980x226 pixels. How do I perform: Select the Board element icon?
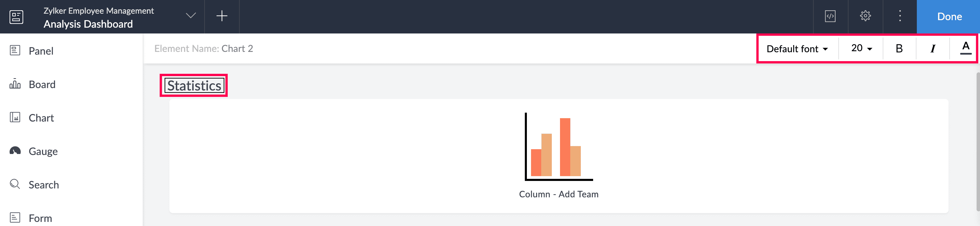(15, 84)
